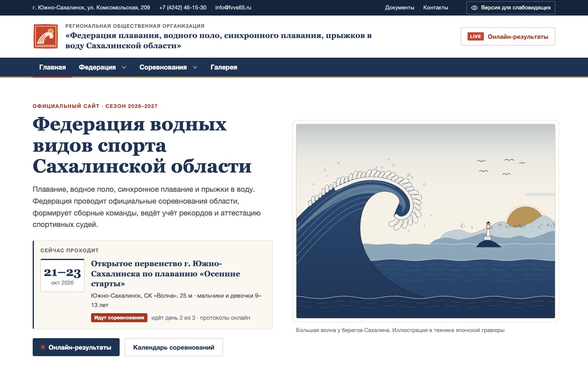Viewport: 588px width, 368px height.
Task: Open the Контакты link
Action: click(x=436, y=8)
